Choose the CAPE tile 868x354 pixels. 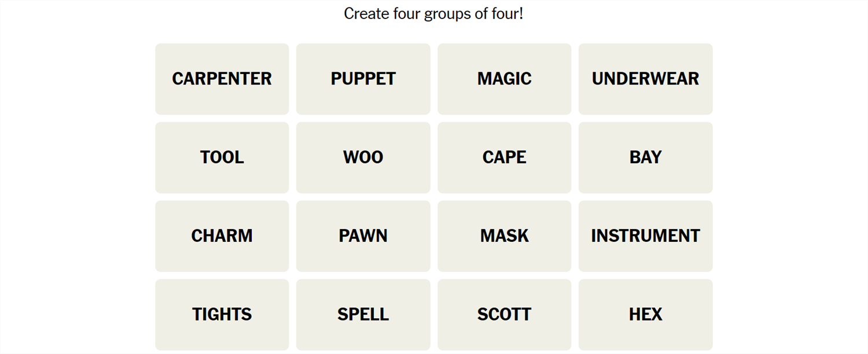point(504,157)
